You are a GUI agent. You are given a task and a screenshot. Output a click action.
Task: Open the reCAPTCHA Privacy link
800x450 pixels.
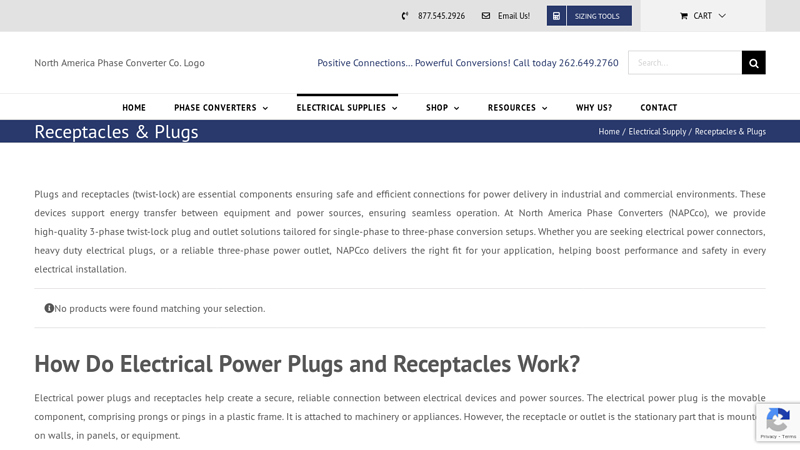point(768,437)
